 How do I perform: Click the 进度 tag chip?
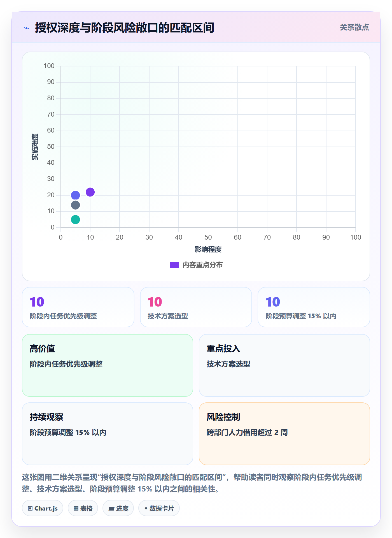pos(118,508)
